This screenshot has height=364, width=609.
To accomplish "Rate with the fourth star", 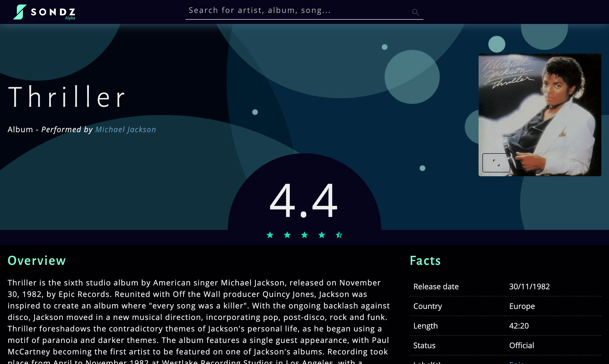I will (x=322, y=235).
